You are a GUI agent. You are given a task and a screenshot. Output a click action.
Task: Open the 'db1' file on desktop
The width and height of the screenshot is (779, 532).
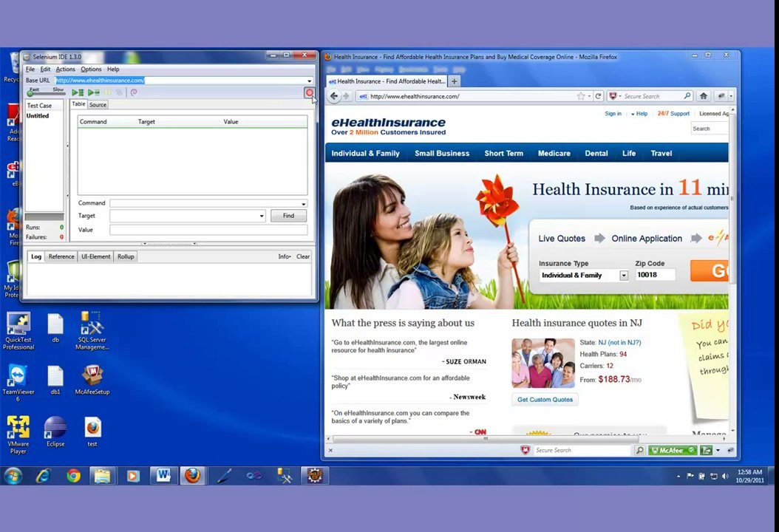(55, 381)
